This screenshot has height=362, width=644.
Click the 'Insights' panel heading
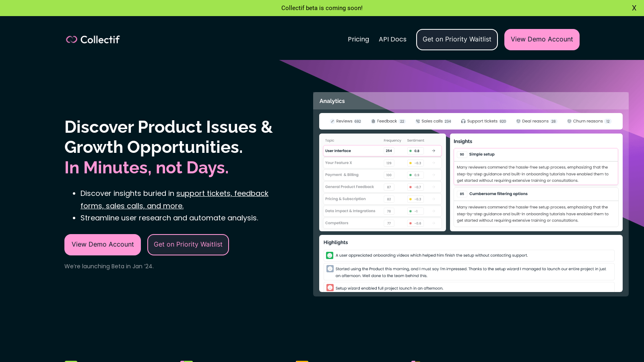coord(463,141)
